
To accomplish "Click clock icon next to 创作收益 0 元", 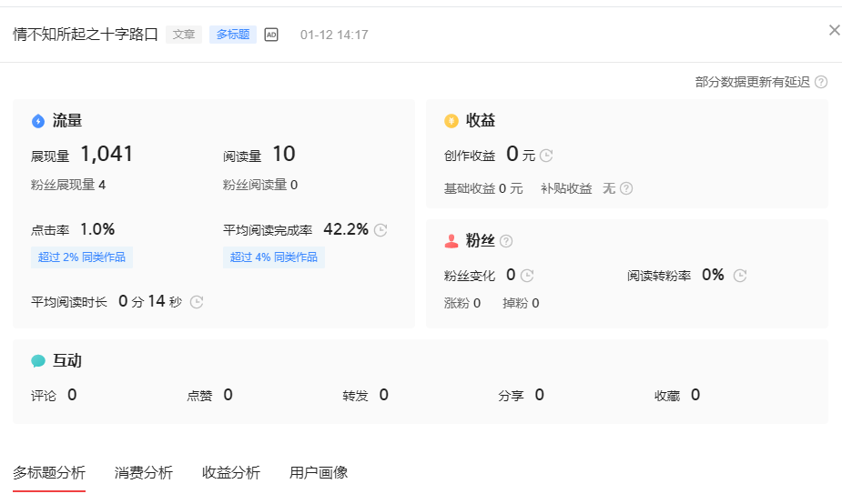I will [546, 156].
